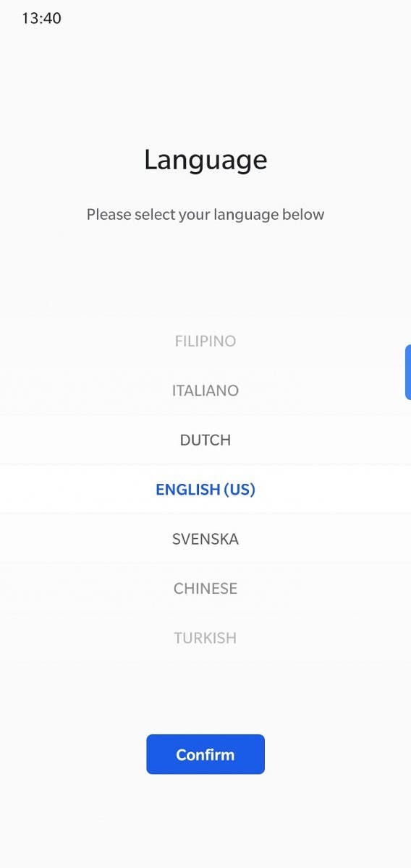Screen dimensions: 411x868
Task: Click the 13:40 status bar clock
Action: (x=41, y=19)
